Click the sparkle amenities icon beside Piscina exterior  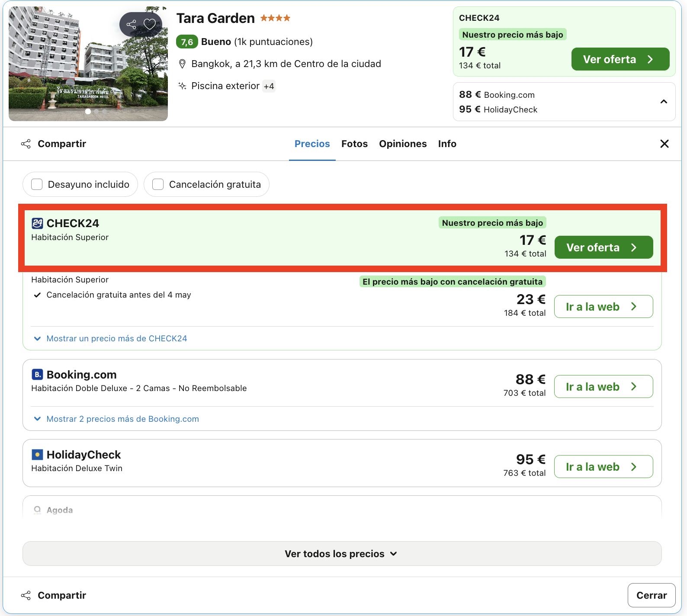pos(183,86)
